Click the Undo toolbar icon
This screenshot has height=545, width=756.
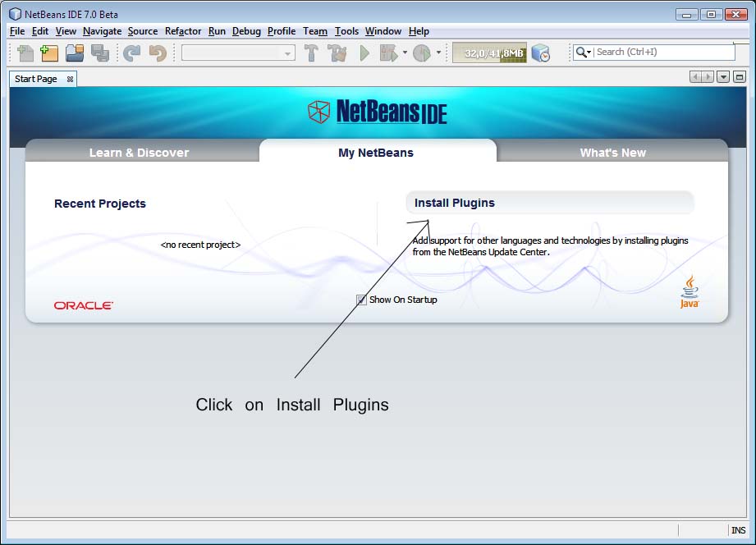pos(157,53)
